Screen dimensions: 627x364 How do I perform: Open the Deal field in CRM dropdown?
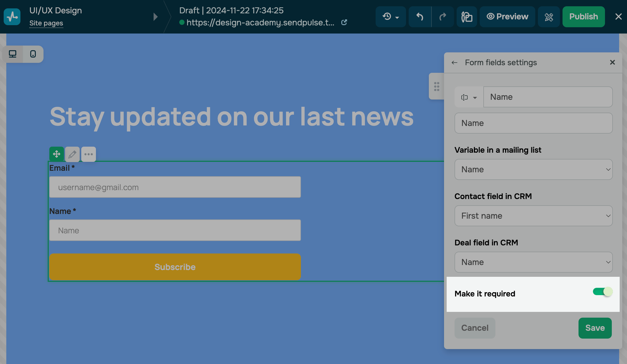pyautogui.click(x=533, y=262)
